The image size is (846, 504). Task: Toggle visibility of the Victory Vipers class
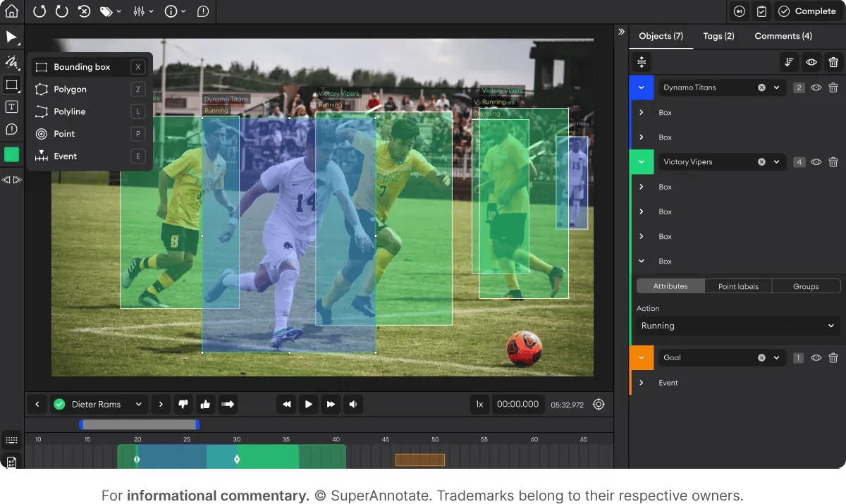(816, 161)
